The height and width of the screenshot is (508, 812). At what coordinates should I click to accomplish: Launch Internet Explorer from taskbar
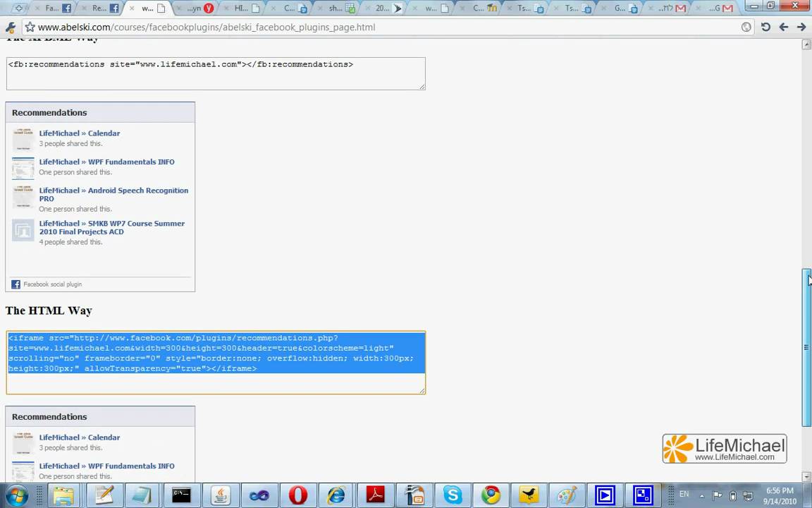pos(336,495)
